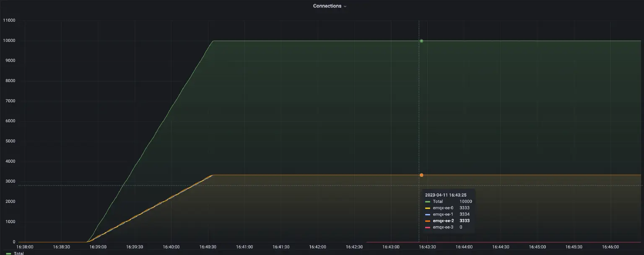Open the Connections panel title

327,5
